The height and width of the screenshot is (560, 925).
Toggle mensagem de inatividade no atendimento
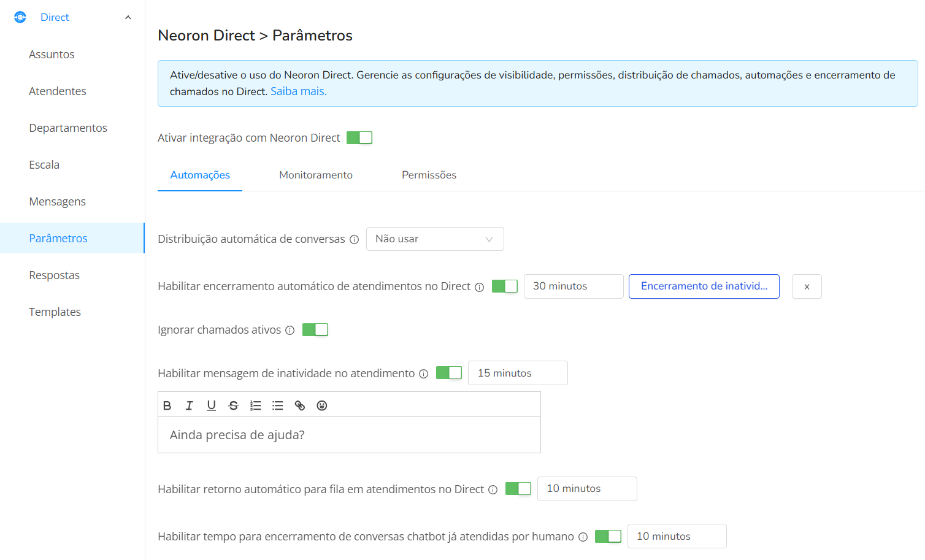pyautogui.click(x=449, y=372)
